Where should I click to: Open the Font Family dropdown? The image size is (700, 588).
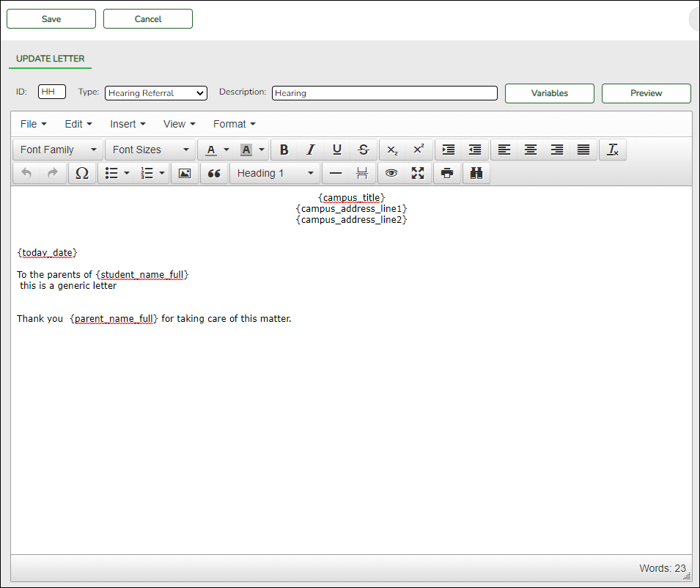(x=58, y=150)
